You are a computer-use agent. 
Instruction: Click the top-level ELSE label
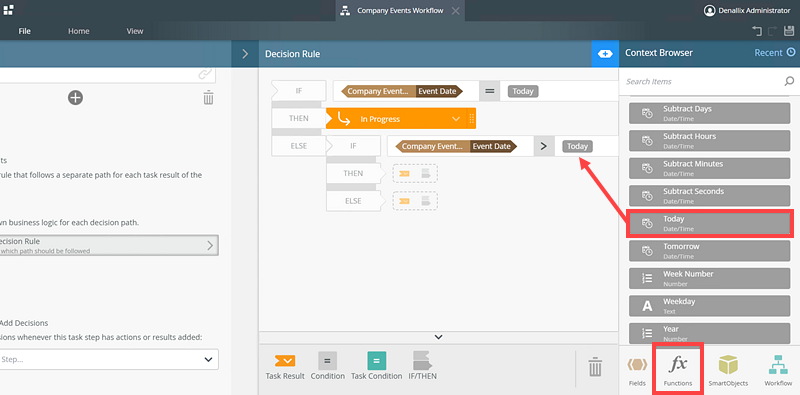click(x=299, y=146)
